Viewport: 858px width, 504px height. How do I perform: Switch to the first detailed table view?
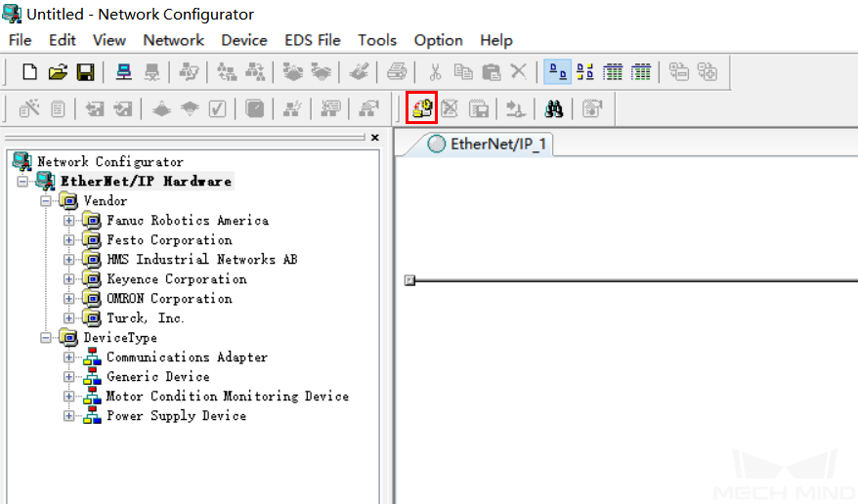pos(613,71)
